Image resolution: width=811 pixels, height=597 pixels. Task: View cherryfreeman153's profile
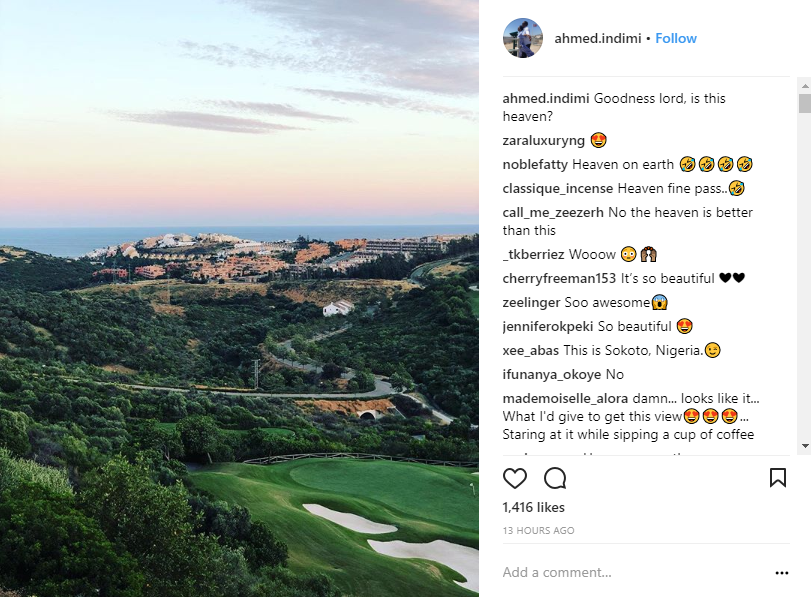click(559, 278)
